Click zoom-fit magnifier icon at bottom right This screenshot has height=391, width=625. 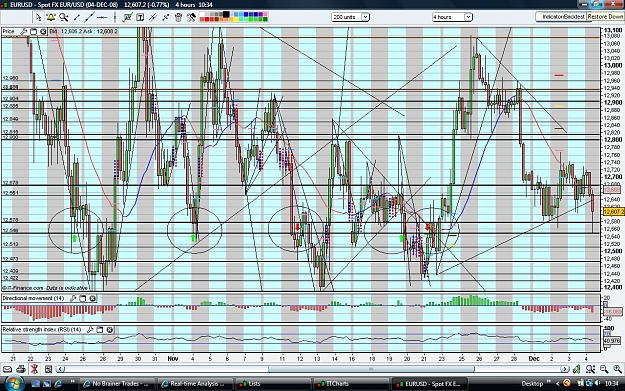(x=591, y=369)
